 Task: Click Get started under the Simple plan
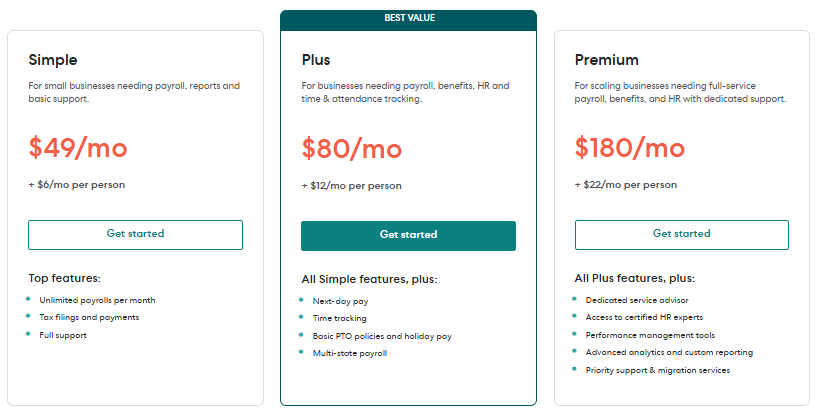click(135, 234)
